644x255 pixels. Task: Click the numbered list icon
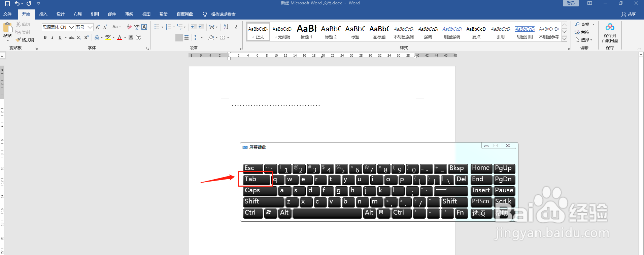click(x=168, y=27)
